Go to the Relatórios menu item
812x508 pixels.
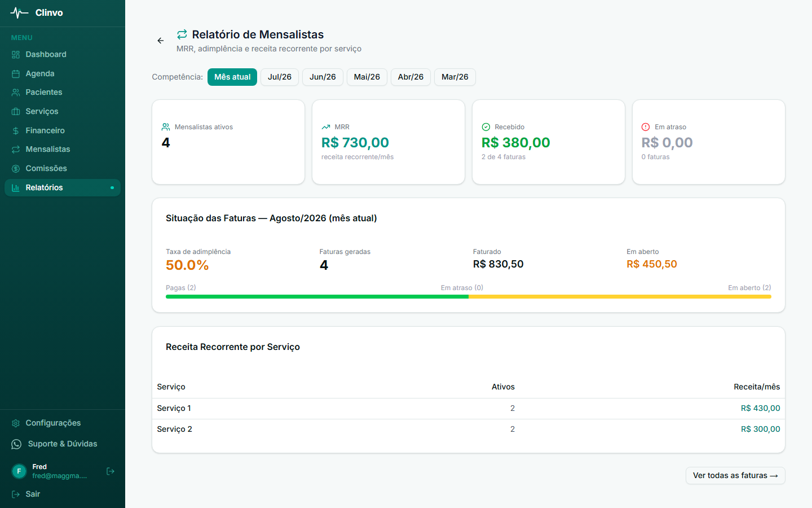coord(63,187)
